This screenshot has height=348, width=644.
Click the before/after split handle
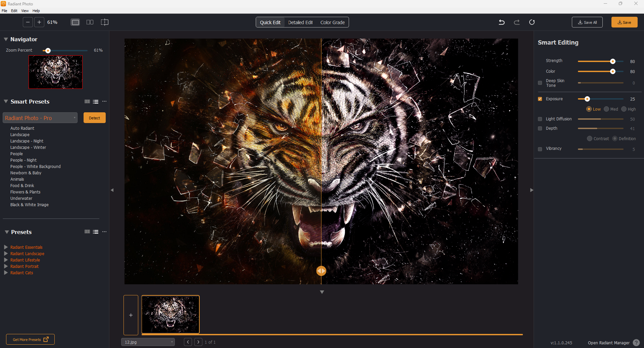click(x=321, y=271)
